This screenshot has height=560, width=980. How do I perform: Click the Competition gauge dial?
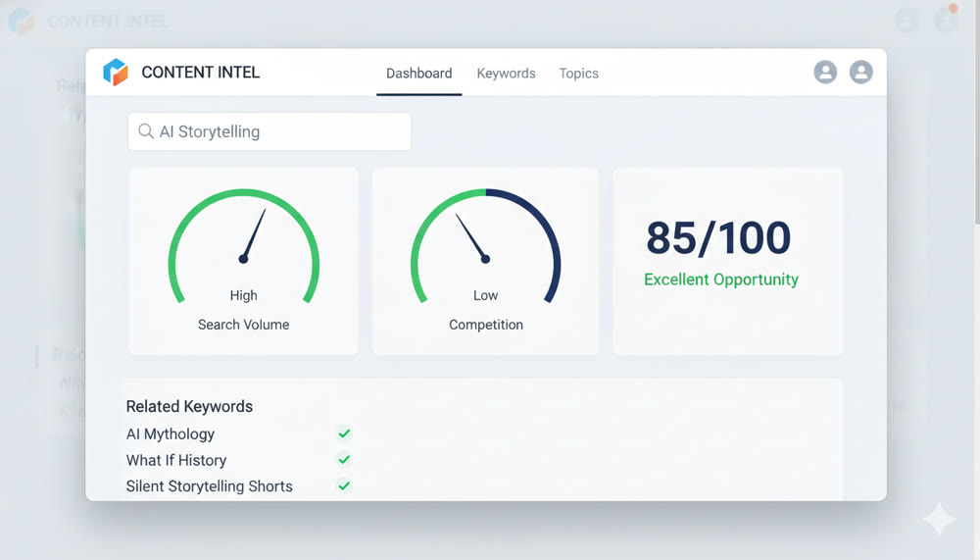[x=485, y=245]
